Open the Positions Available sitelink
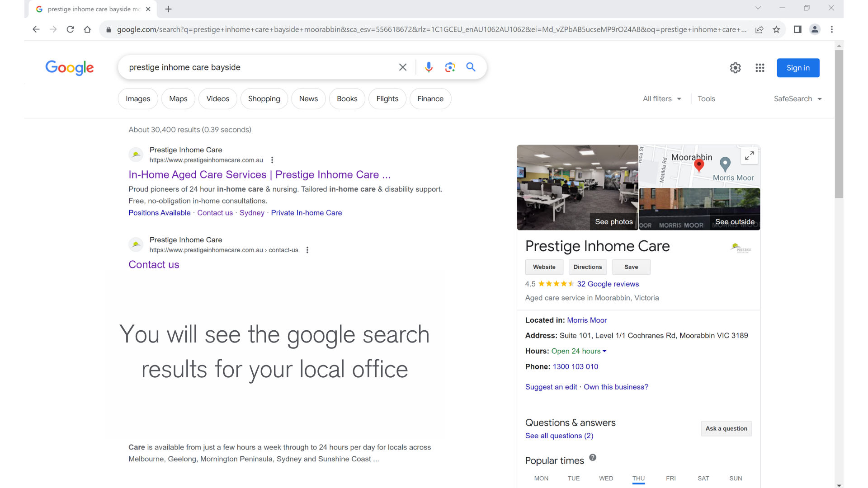 (160, 213)
